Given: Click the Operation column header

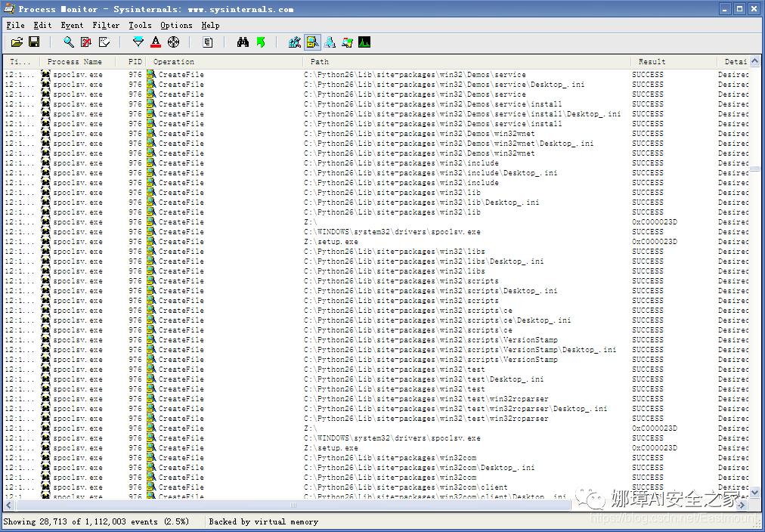Looking at the screenshot, I should pos(225,62).
